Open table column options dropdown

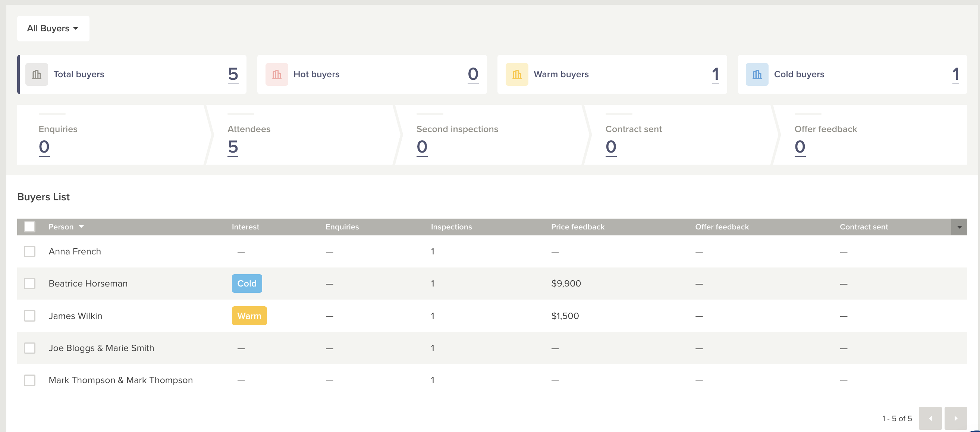click(959, 227)
